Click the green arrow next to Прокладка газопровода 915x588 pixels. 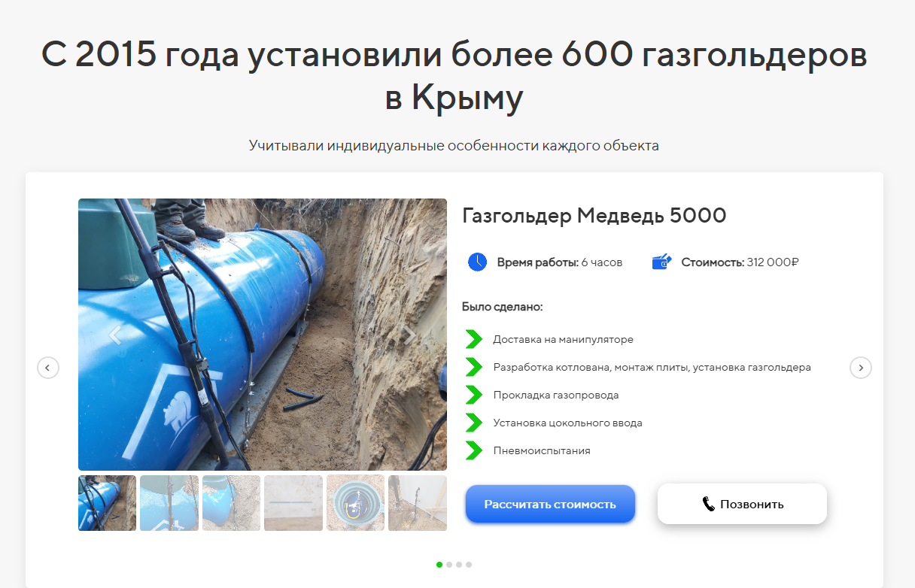point(473,395)
